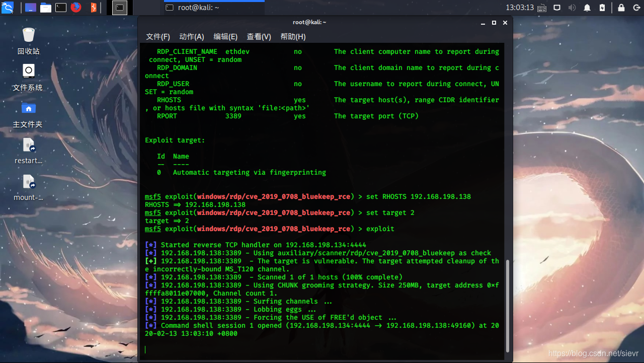This screenshot has width=644, height=363.
Task: Open the wired network connection indicator
Action: (x=557, y=8)
